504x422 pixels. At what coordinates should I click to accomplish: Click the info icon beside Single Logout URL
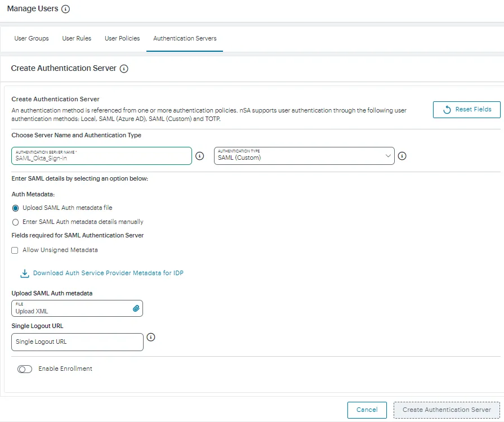coord(151,337)
